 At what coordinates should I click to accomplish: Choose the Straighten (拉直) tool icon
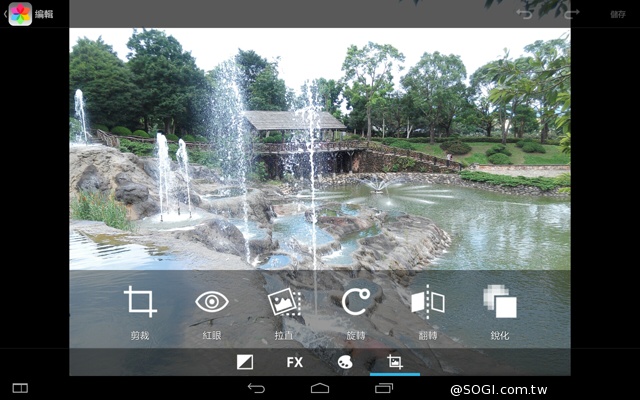click(x=284, y=302)
